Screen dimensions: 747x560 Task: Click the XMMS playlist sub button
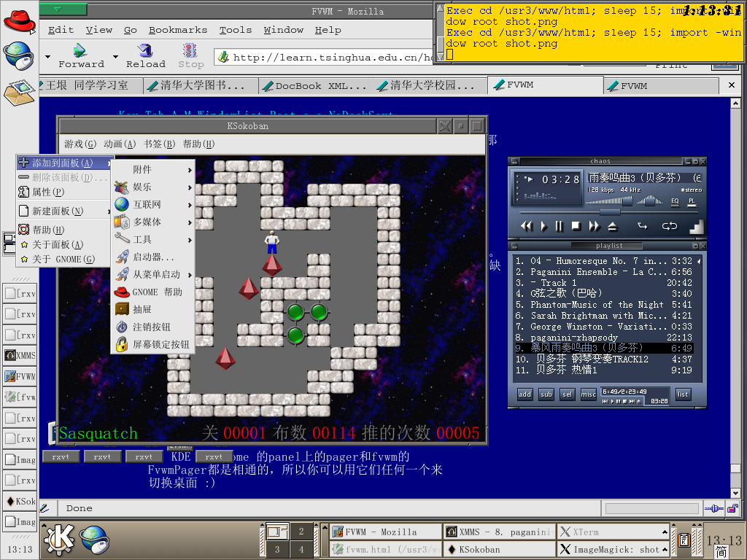pos(546,394)
